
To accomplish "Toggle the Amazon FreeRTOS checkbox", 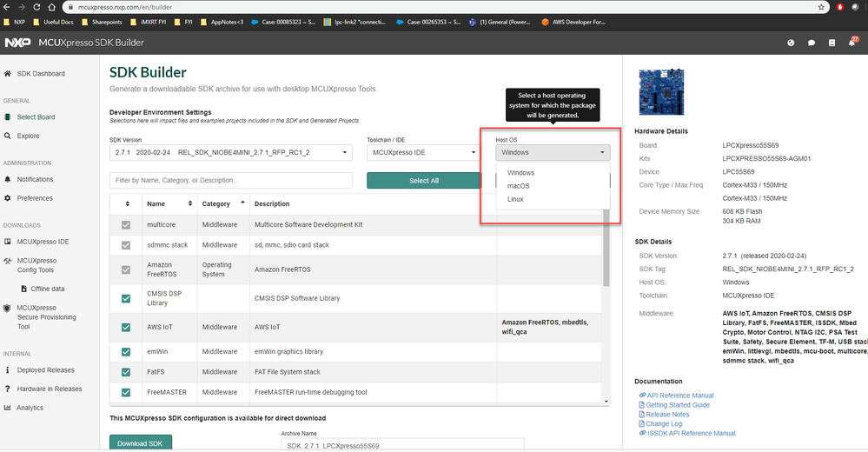I will pyautogui.click(x=126, y=269).
